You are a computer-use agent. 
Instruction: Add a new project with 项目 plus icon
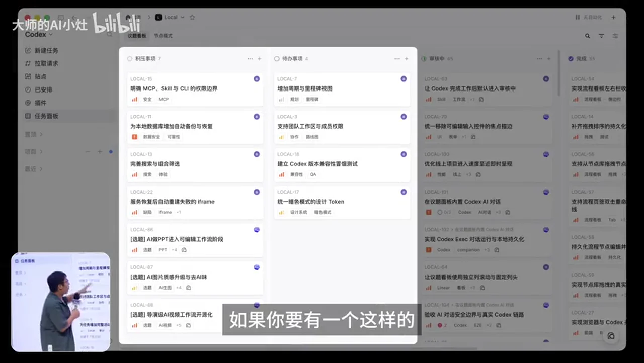(x=100, y=151)
